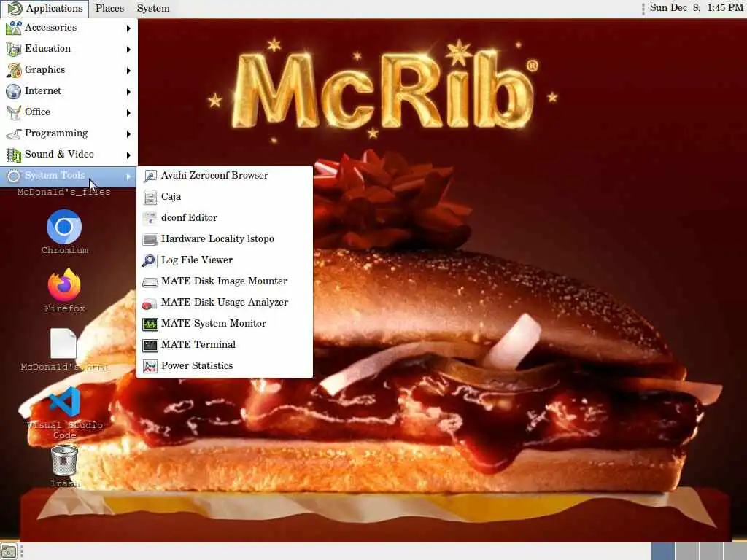
Task: Click the MATE Disk Image Mounter icon
Action: tap(150, 281)
